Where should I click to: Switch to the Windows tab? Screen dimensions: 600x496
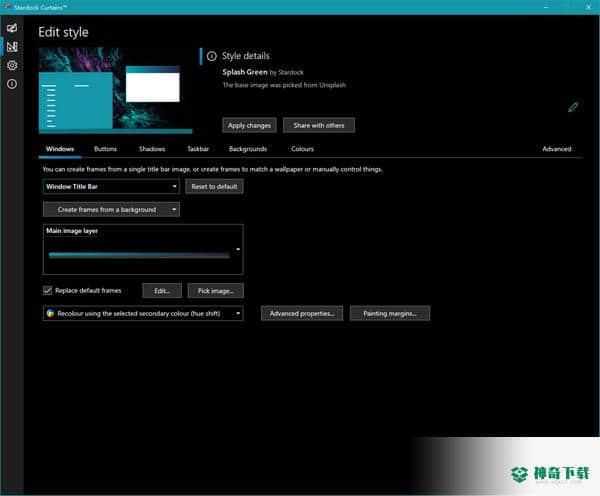(x=60, y=149)
